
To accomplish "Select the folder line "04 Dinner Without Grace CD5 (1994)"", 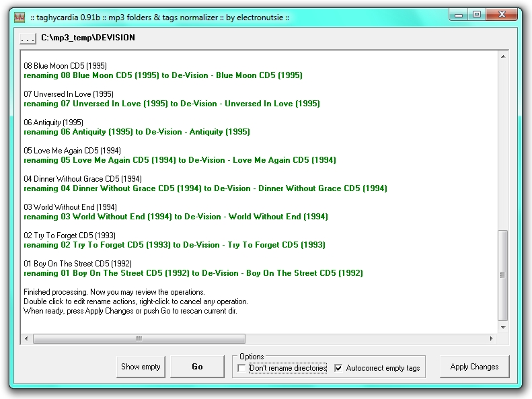I will point(83,179).
